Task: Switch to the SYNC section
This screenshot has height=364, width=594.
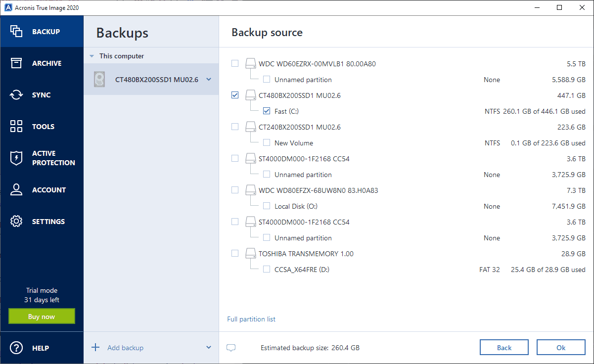Action: point(42,94)
